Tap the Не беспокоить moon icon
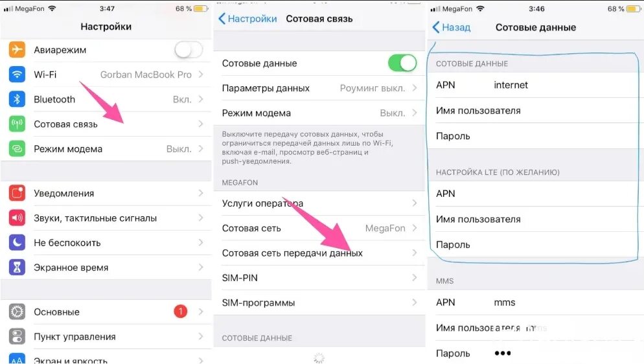 17,242
